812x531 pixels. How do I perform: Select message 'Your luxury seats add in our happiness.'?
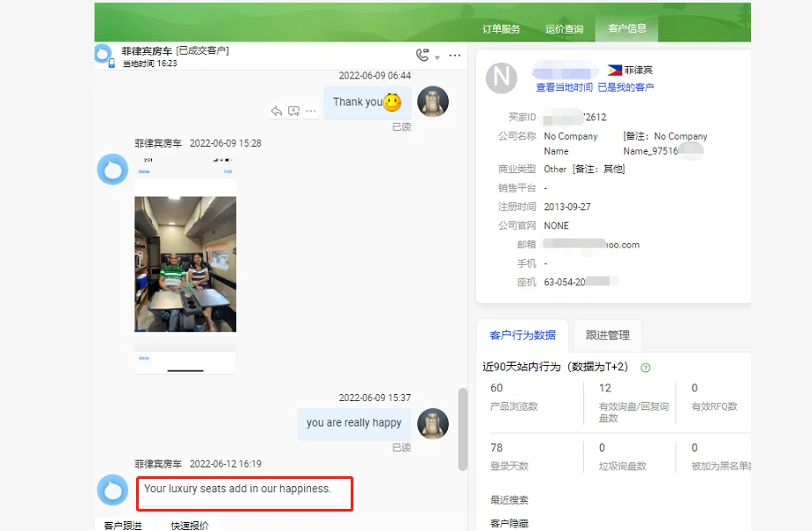point(237,489)
